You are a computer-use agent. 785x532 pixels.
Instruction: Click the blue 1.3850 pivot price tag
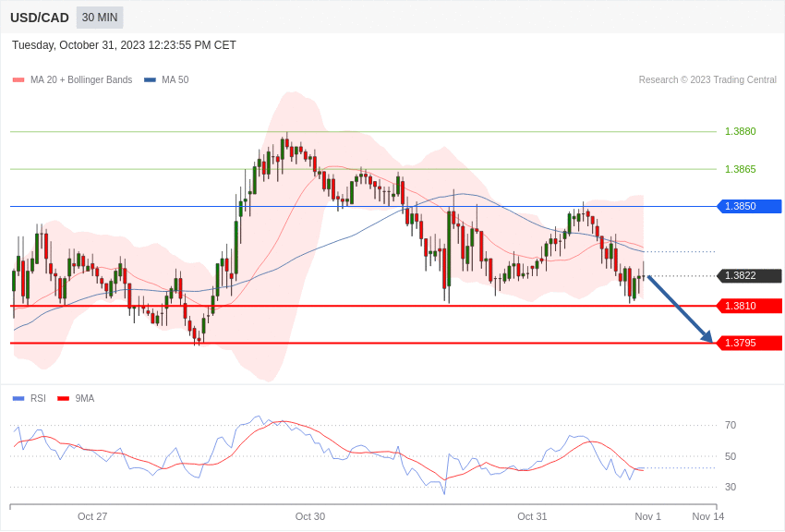click(x=750, y=206)
